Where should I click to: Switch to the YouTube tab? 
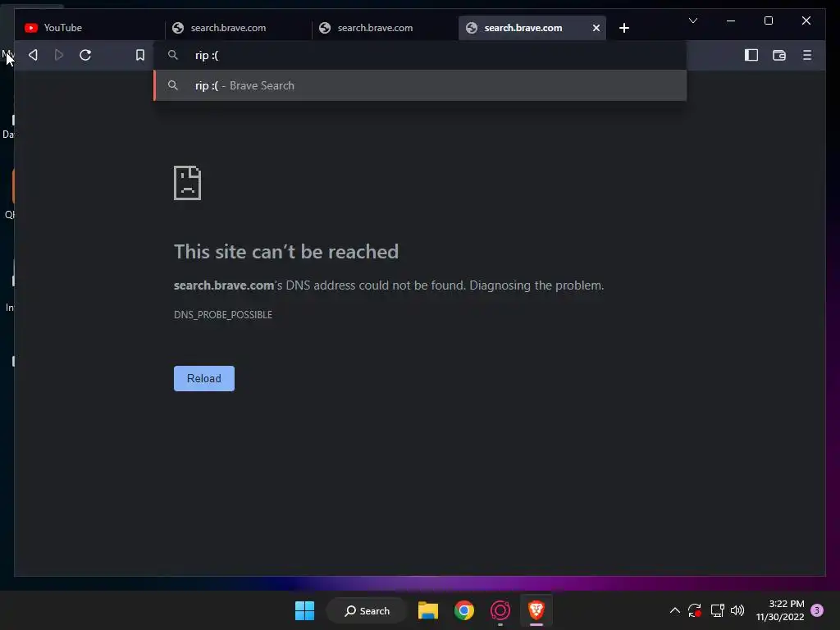click(x=91, y=28)
